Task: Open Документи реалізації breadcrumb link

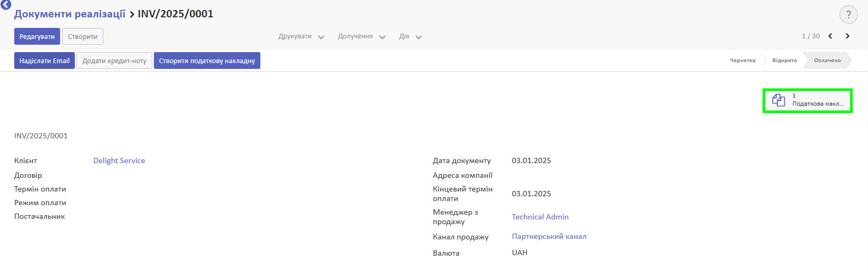Action: pos(70,14)
